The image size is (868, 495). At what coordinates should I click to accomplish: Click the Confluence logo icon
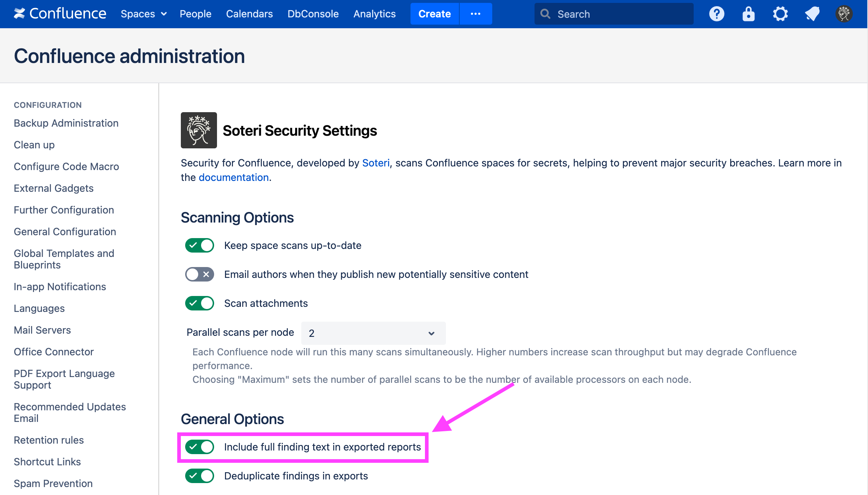pyautogui.click(x=20, y=14)
